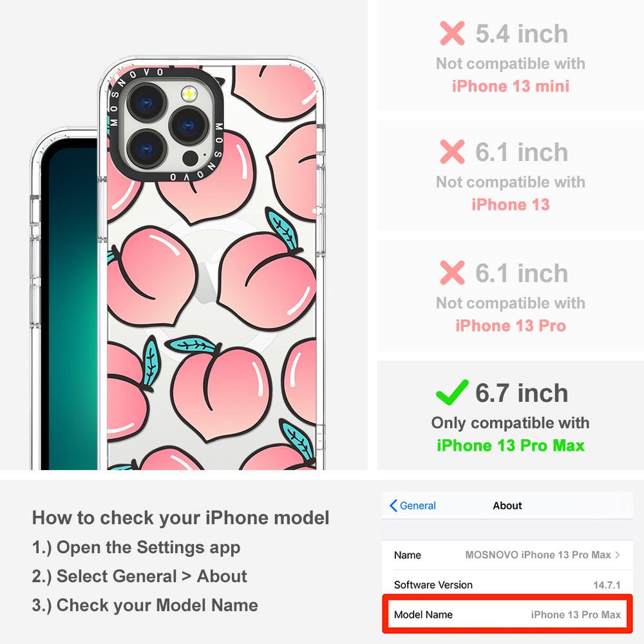Click the teal phone screen on left

point(70,304)
